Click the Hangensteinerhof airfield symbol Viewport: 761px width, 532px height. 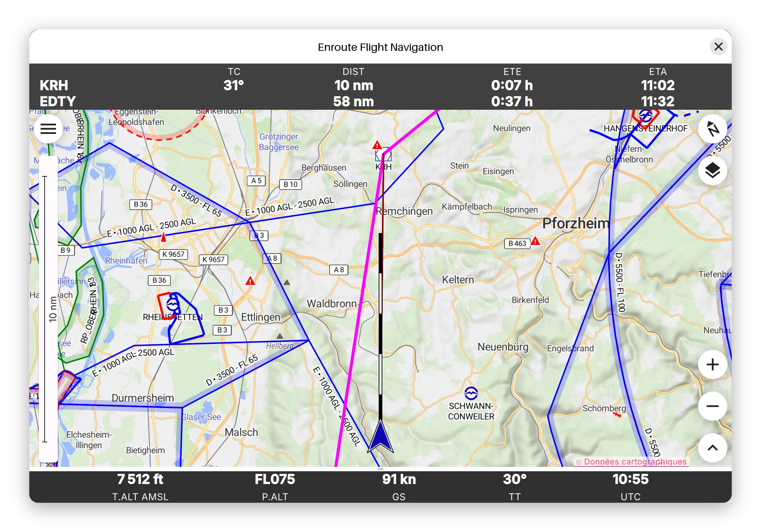[x=645, y=117]
